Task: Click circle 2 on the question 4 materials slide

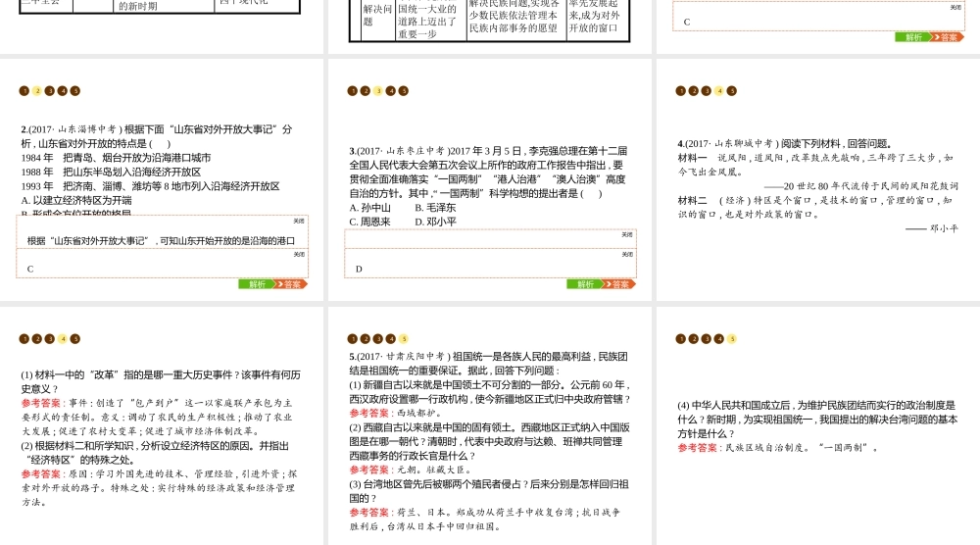Action: tap(693, 91)
